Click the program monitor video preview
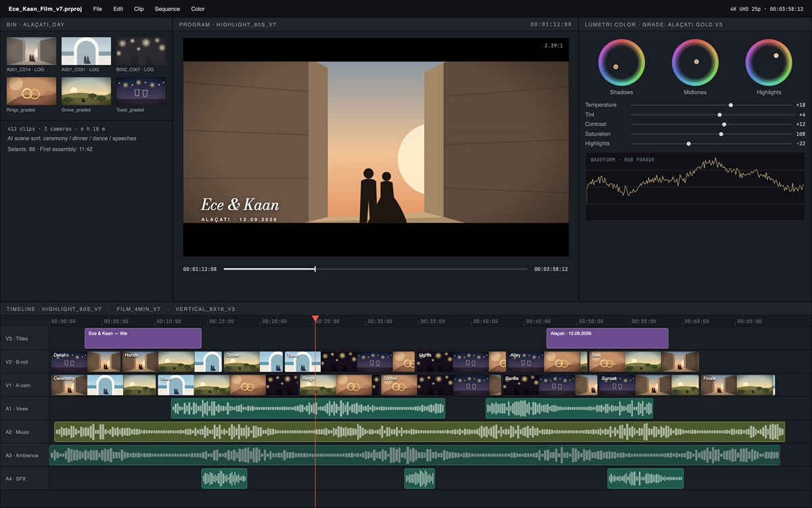Viewport: 812px width, 508px height. (x=376, y=147)
